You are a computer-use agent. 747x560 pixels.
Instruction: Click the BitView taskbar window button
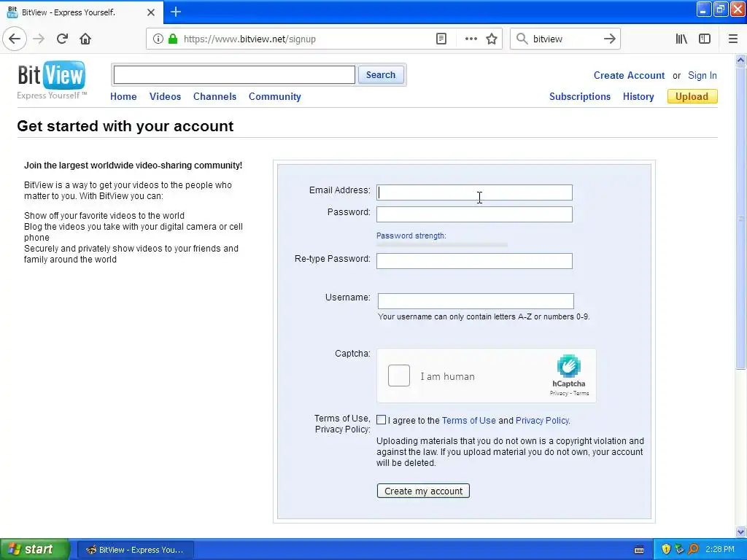point(136,550)
